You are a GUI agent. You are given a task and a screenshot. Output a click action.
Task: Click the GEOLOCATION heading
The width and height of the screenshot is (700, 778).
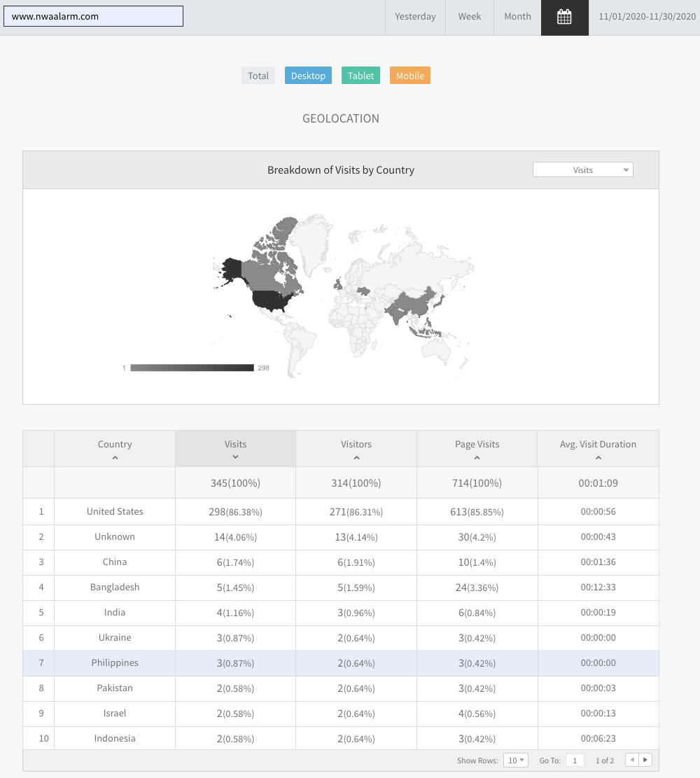tap(341, 118)
